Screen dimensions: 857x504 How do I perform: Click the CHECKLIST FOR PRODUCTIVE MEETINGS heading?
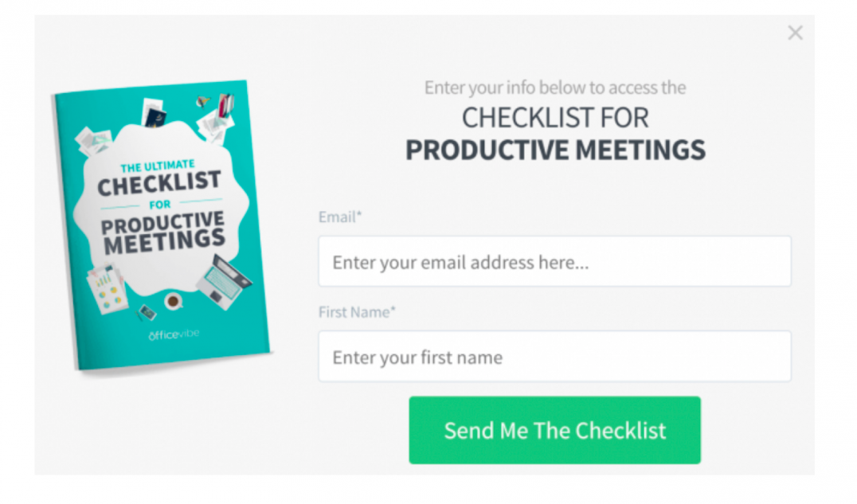[555, 134]
